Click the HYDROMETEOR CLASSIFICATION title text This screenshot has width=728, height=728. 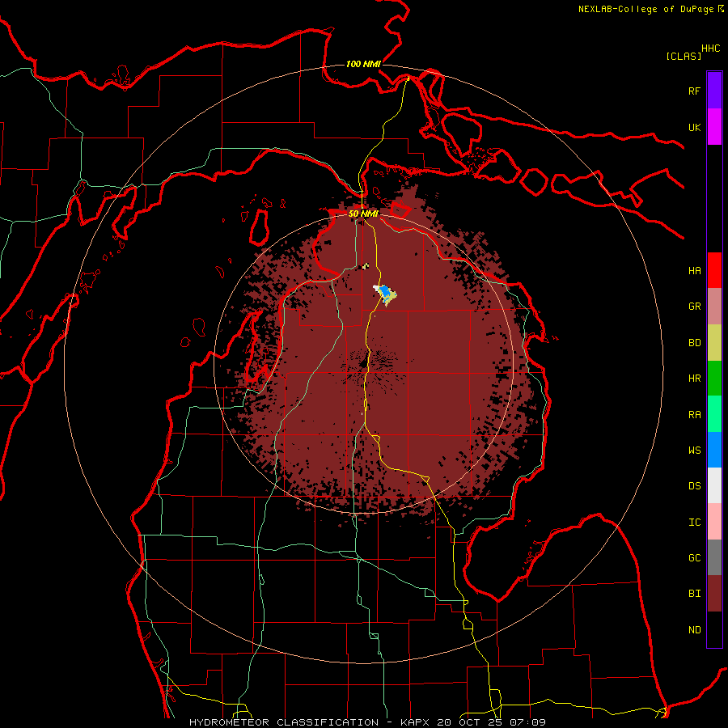pyautogui.click(x=284, y=722)
